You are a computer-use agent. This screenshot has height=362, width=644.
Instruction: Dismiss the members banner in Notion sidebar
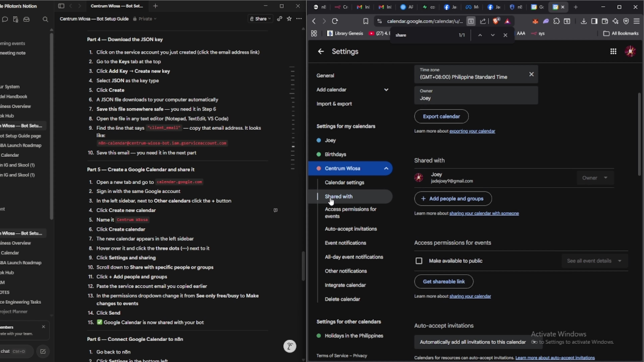pyautogui.click(x=43, y=327)
